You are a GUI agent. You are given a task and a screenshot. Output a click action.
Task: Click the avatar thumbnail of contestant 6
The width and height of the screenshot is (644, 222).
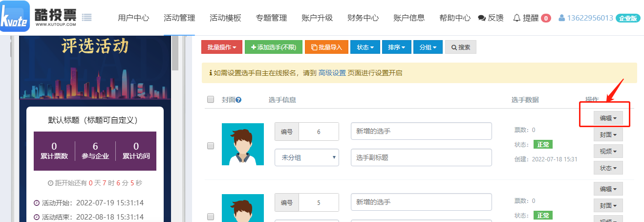[x=243, y=144]
